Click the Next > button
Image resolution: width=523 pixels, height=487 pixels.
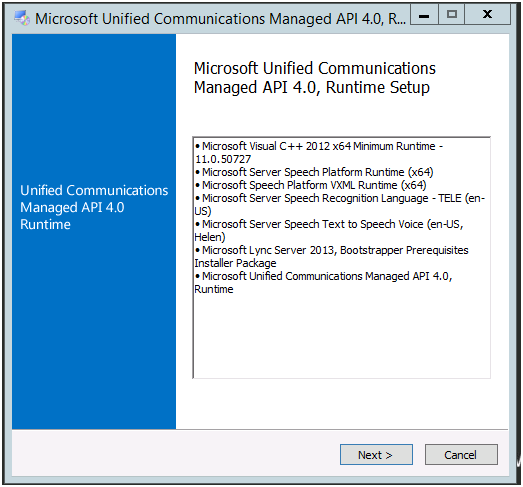(376, 454)
